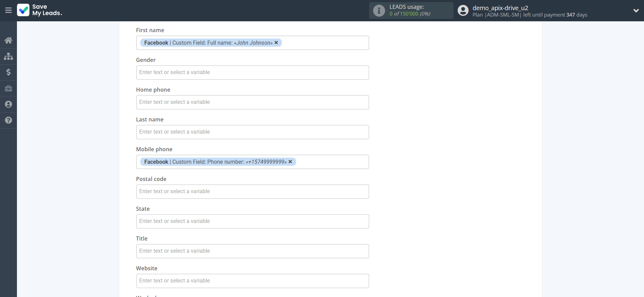Open the user profile sidebar icon
Image resolution: width=644 pixels, height=297 pixels.
(x=8, y=104)
